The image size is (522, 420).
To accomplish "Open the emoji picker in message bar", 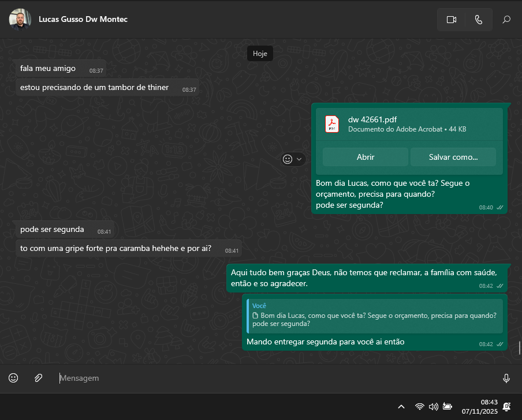I will [x=13, y=378].
